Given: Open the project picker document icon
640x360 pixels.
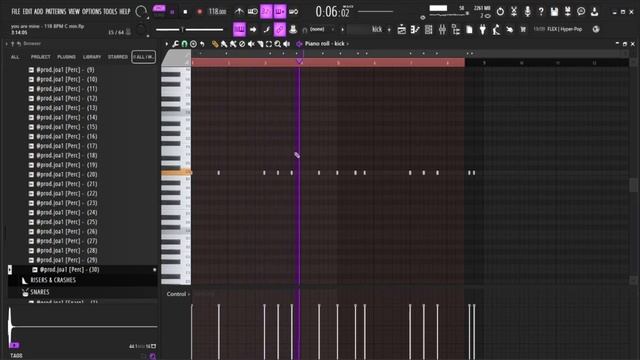Looking at the screenshot, I should point(469,29).
